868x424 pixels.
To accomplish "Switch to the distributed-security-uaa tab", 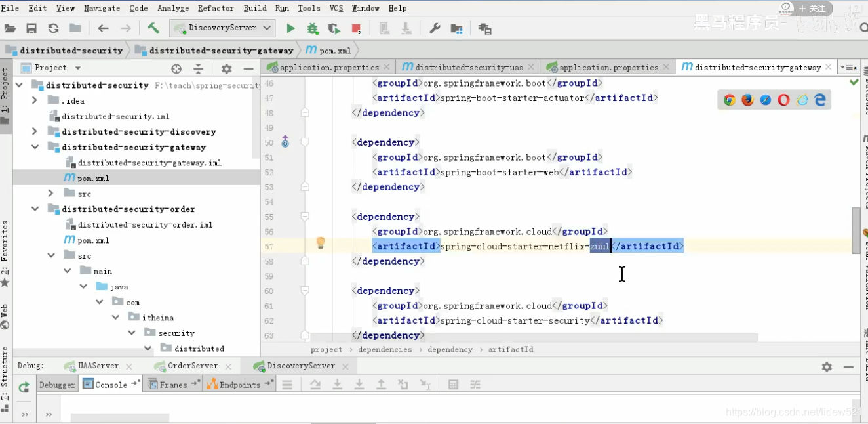I will pos(467,67).
